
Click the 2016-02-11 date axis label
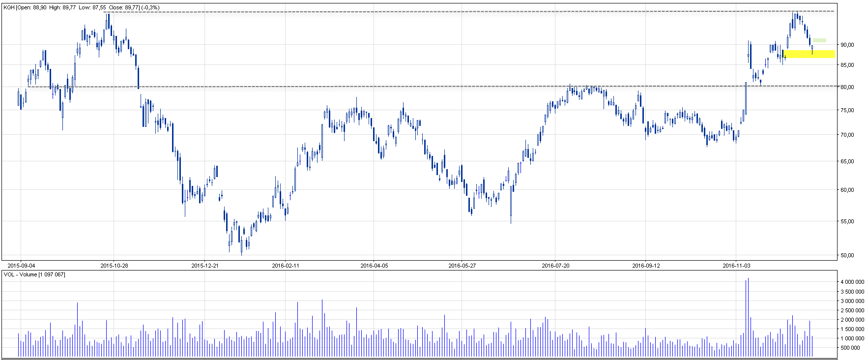click(286, 266)
